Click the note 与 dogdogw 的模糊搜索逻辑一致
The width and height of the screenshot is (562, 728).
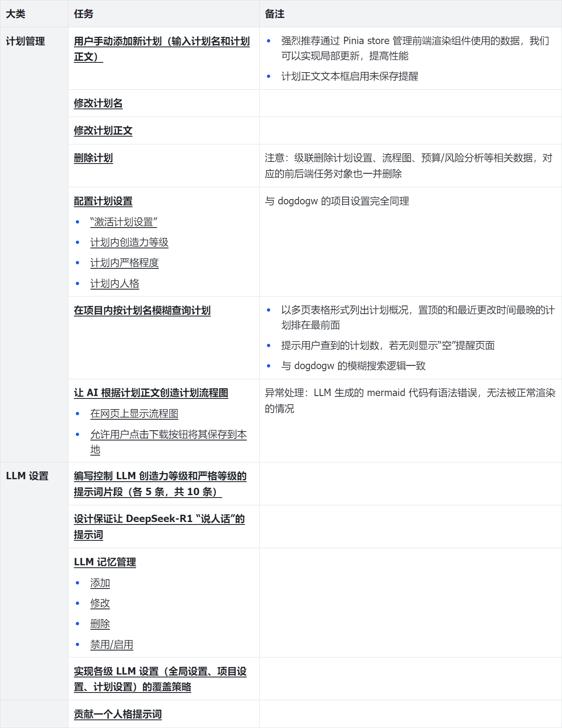point(353,366)
